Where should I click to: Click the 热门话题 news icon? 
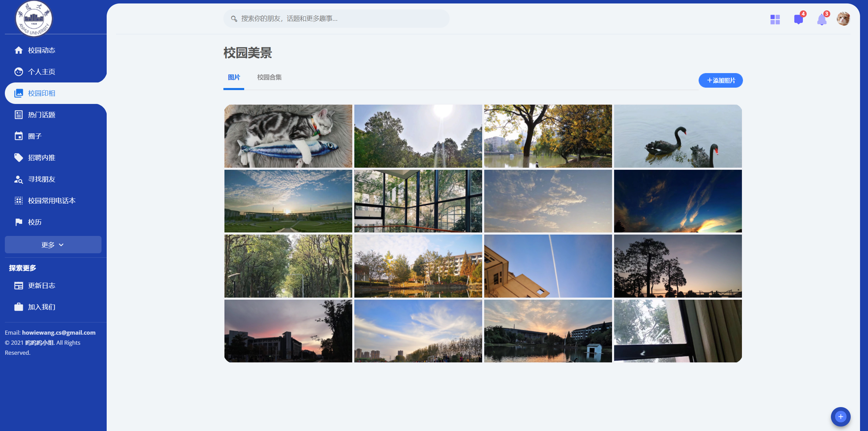point(19,115)
